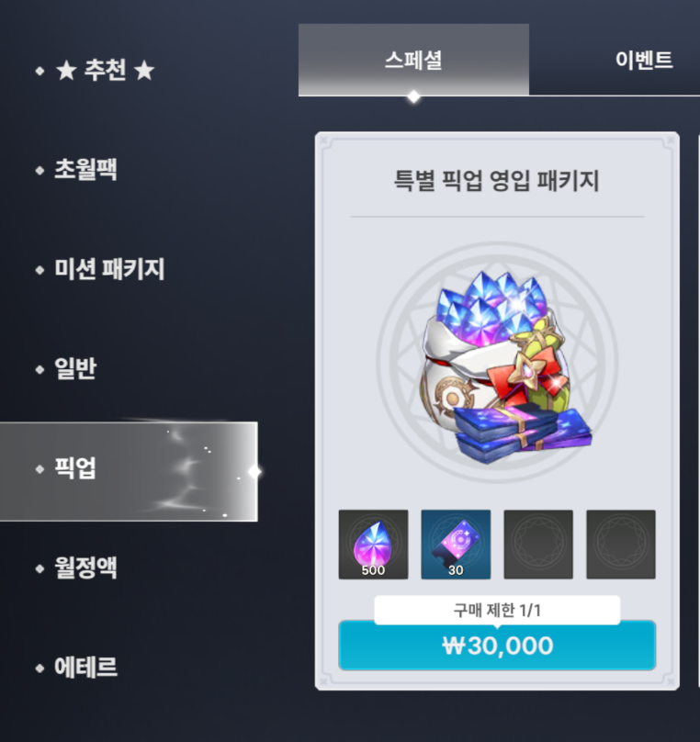Open the 에테르 category

tap(85, 667)
